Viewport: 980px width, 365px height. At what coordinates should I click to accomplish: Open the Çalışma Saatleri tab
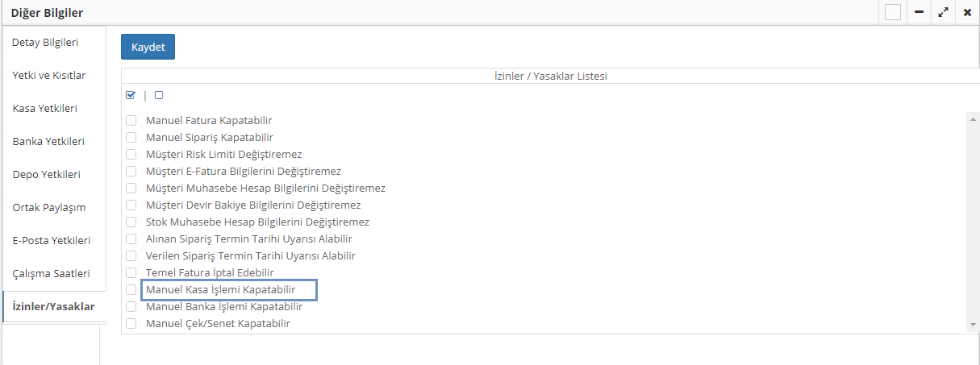point(51,273)
